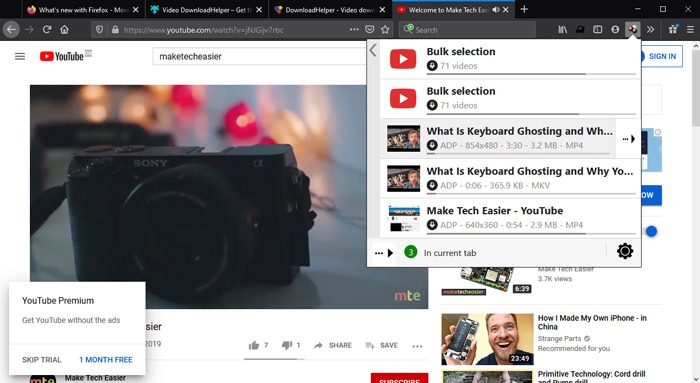The height and width of the screenshot is (383, 700).
Task: Open Primitive Technology: Cord drill video title
Action: (591, 377)
